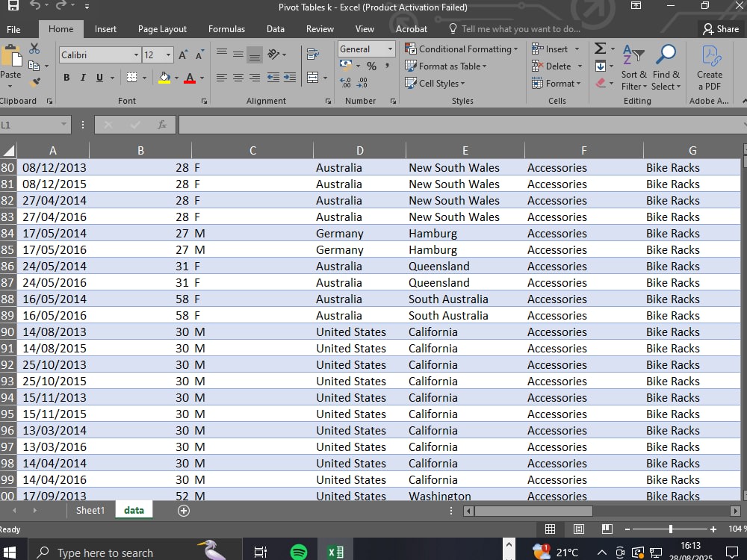Toggle Underline formatting

(x=99, y=78)
